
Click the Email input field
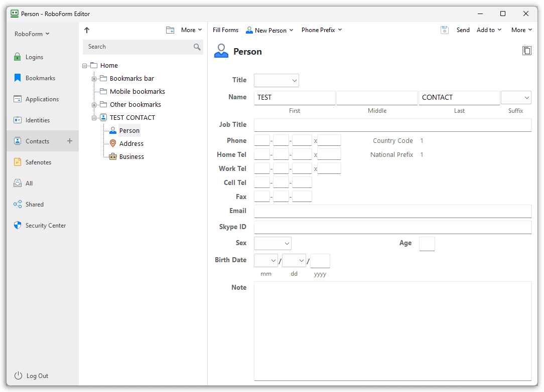pyautogui.click(x=393, y=211)
